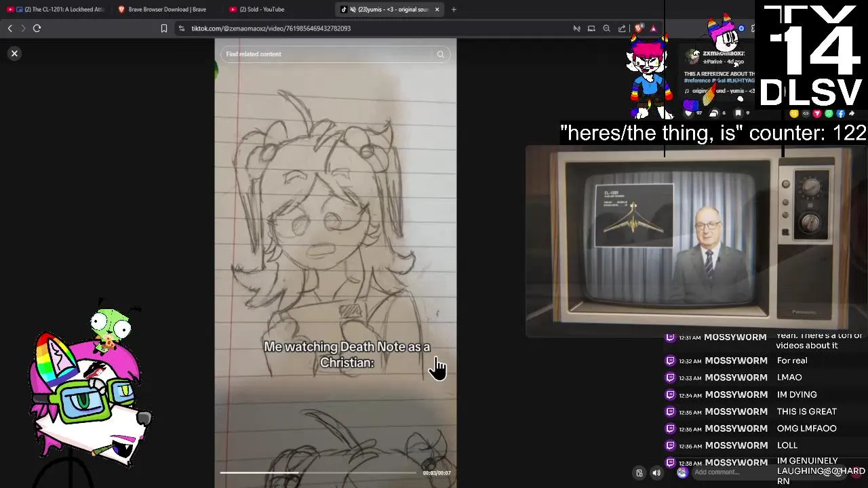Bookmark this page with the bookmark icon
Viewport: 868px width, 488px height.
164,28
